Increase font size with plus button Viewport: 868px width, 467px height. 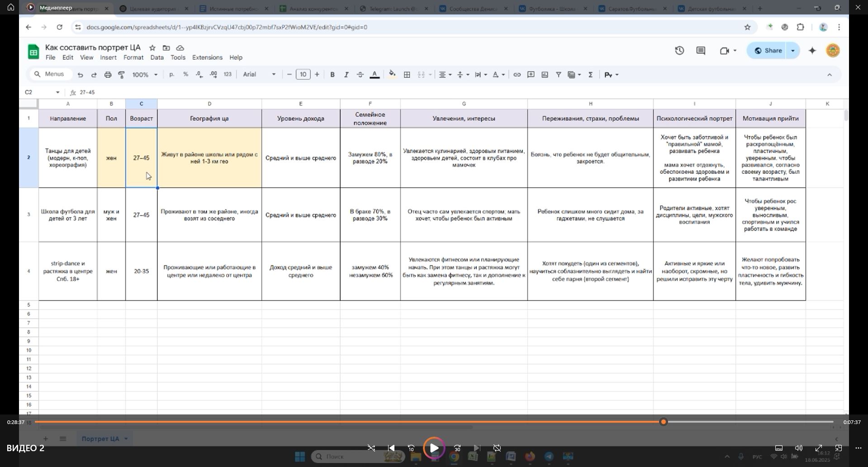pos(317,75)
